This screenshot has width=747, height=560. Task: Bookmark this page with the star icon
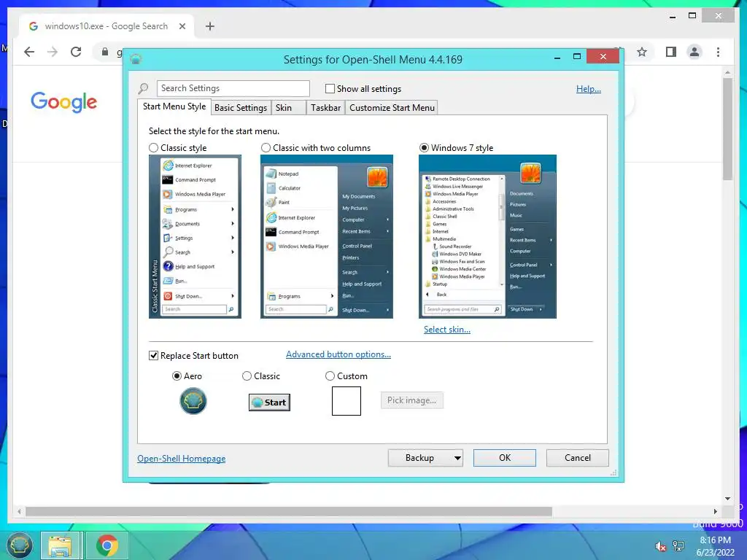(642, 52)
